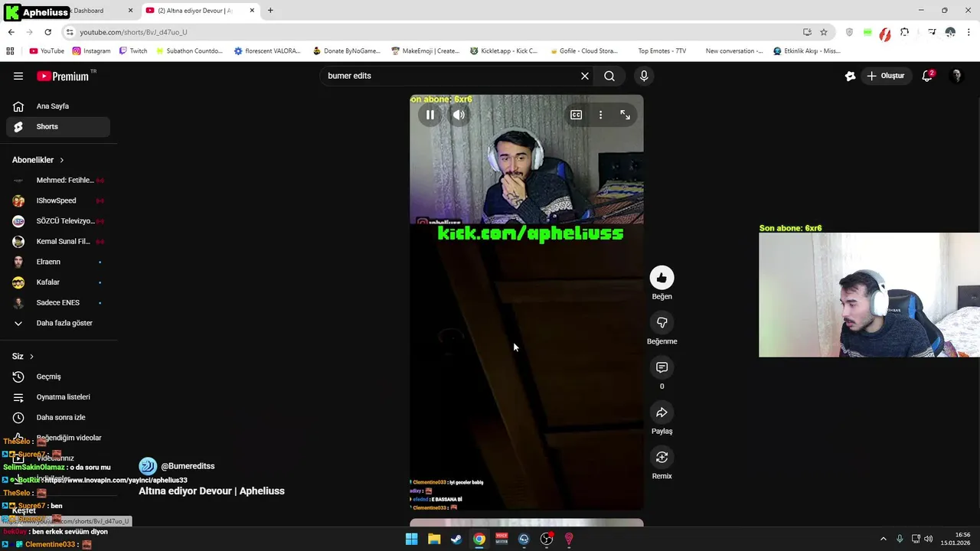Select Shorts in the sidebar
Viewport: 980px width, 551px height.
pyautogui.click(x=58, y=126)
